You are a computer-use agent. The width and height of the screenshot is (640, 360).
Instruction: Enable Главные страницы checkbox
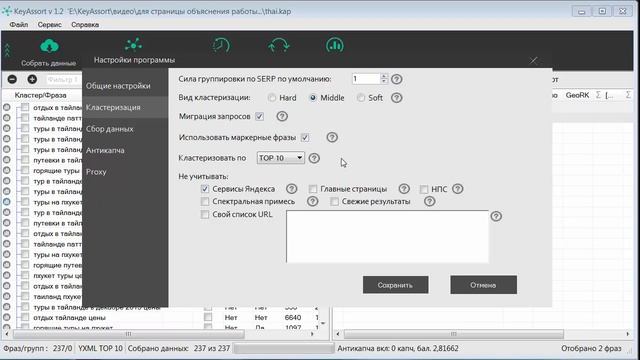point(313,189)
